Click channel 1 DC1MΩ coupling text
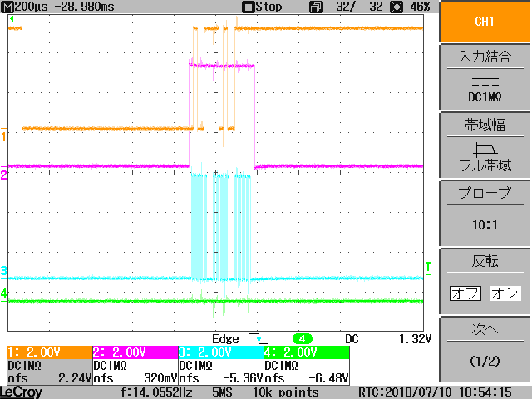The width and height of the screenshot is (532, 399). (24, 366)
